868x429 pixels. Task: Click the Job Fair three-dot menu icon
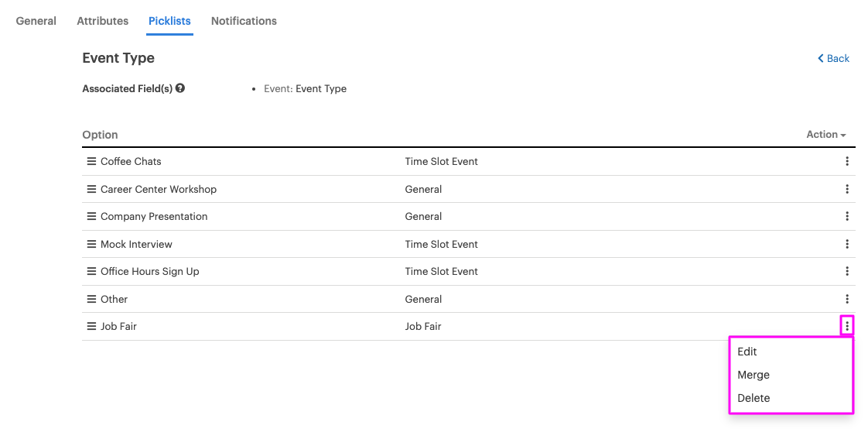point(847,326)
